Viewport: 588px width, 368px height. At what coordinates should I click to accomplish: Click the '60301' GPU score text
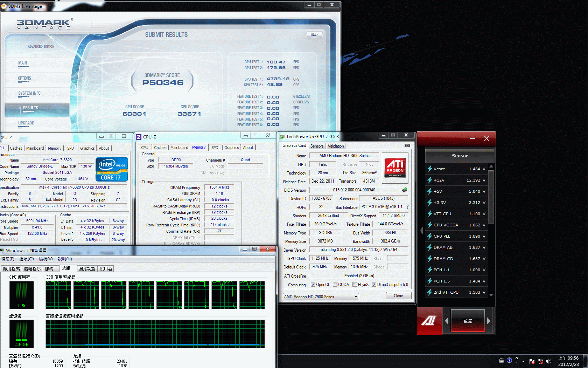click(x=134, y=114)
